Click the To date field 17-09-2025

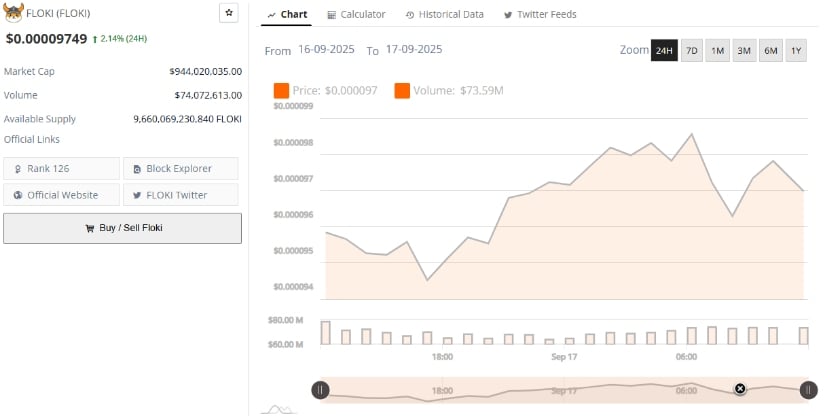click(414, 49)
